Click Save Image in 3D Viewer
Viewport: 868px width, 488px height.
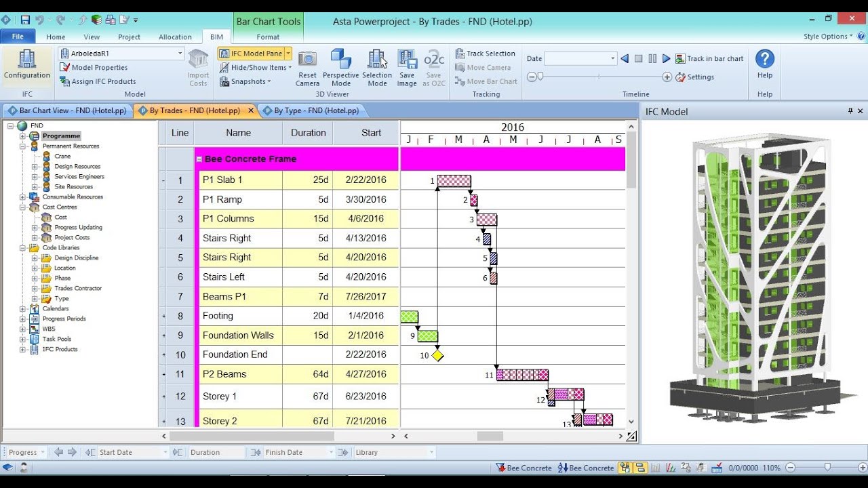pos(407,68)
